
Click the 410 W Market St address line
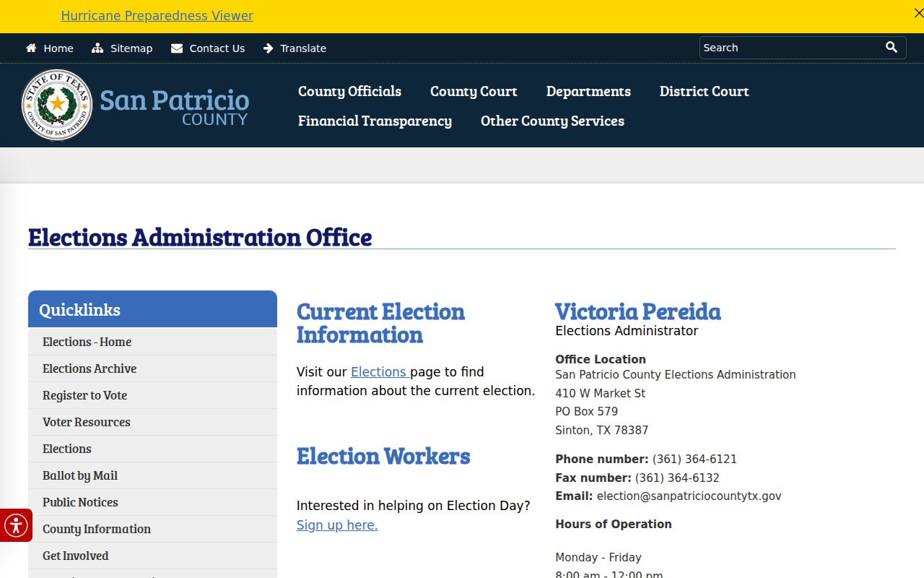point(601,393)
